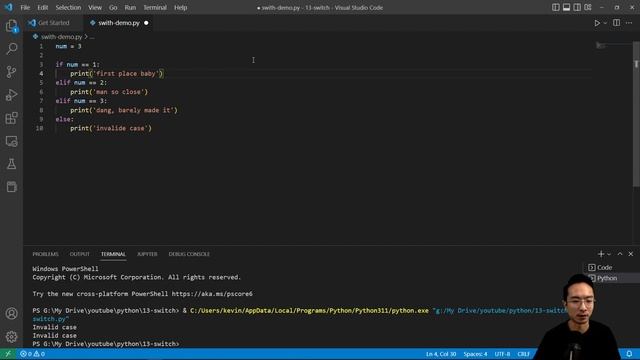Select the swith-demo.py editor tab
The height and width of the screenshot is (360, 640).
[119, 23]
